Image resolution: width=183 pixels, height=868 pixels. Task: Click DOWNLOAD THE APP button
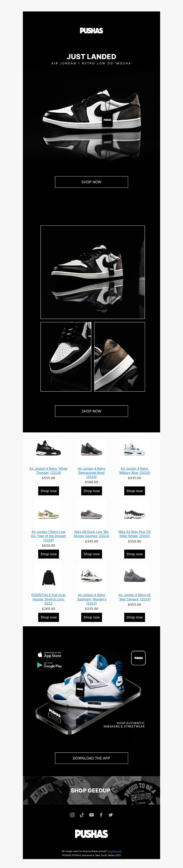(91, 758)
